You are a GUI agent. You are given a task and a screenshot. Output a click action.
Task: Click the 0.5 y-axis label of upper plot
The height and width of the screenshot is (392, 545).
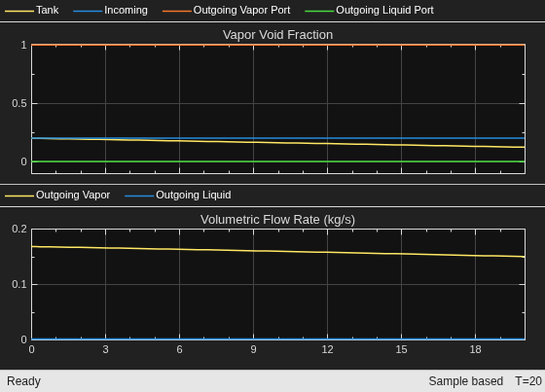click(19, 103)
